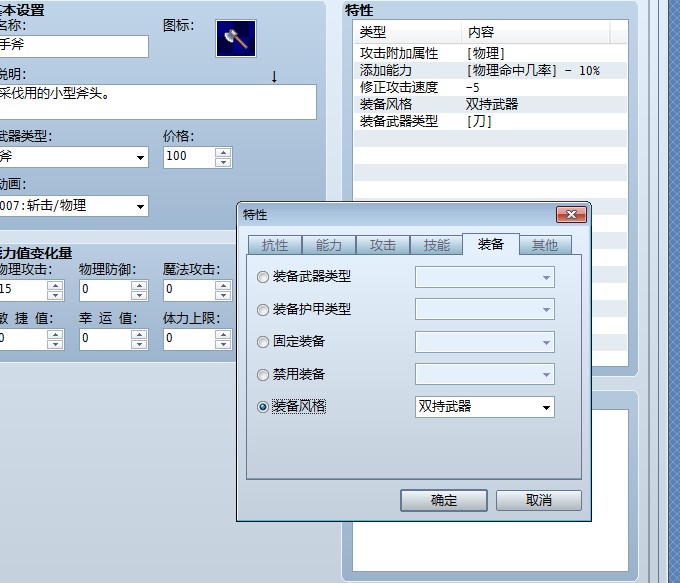Decrease the 价格 value with down arrow

pos(223,162)
